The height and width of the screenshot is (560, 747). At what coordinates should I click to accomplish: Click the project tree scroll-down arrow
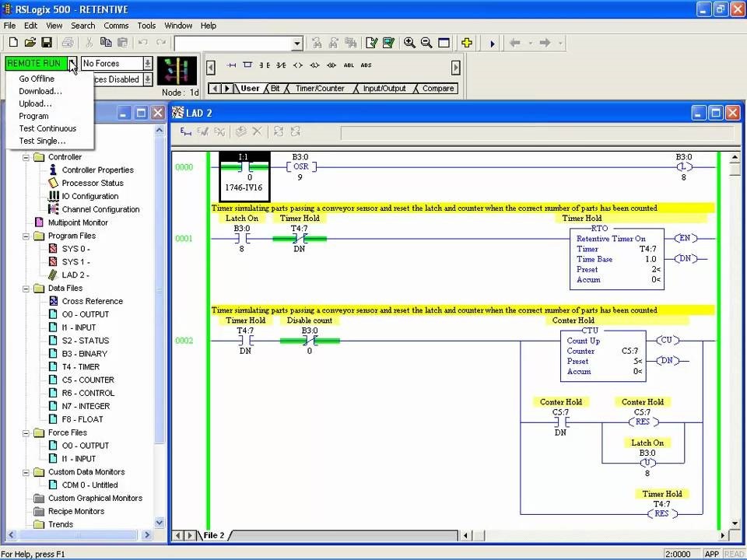click(159, 523)
